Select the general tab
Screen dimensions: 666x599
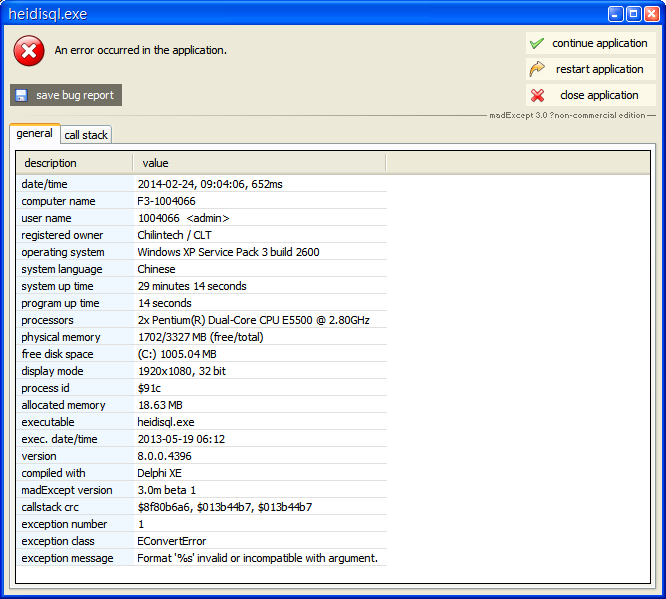click(x=34, y=133)
